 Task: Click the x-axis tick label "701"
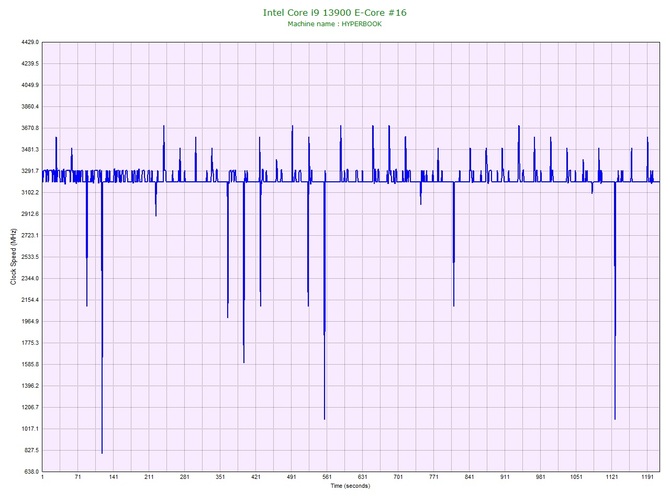tap(398, 477)
